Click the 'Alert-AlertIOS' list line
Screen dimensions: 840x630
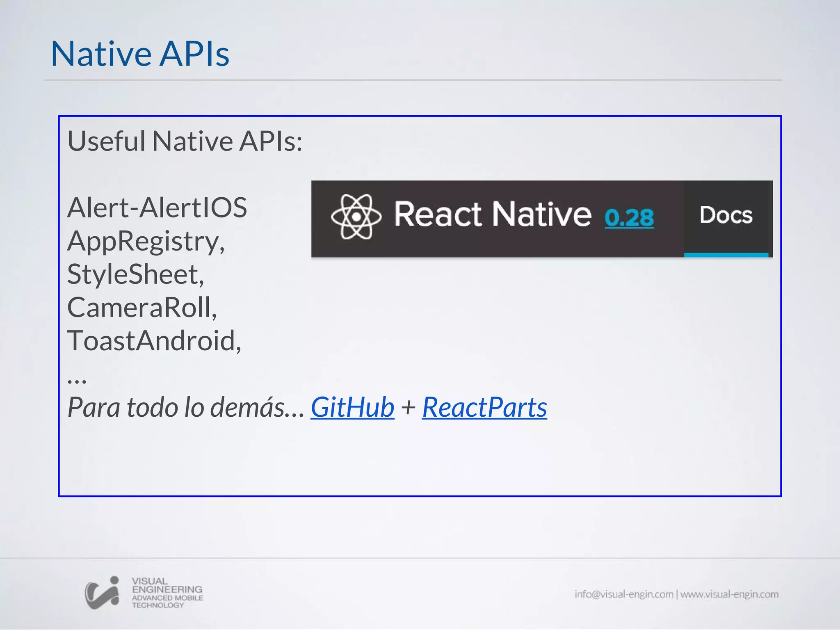pos(157,208)
